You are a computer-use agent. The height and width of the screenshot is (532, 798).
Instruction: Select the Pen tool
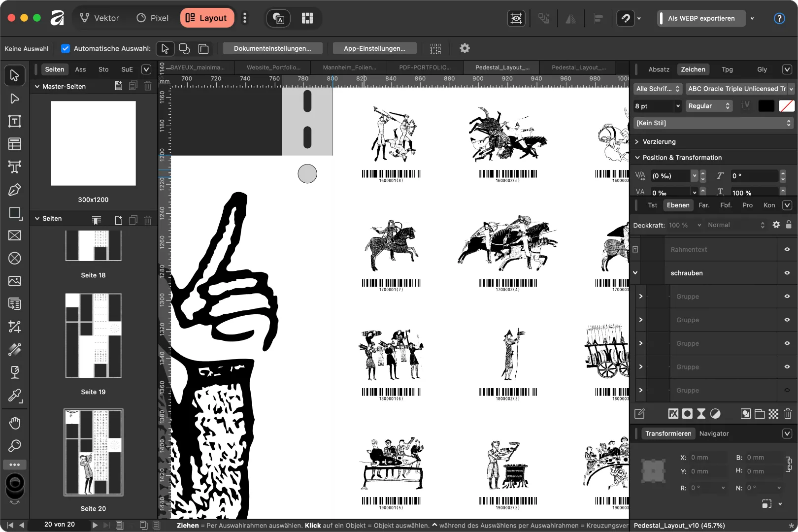pos(14,190)
